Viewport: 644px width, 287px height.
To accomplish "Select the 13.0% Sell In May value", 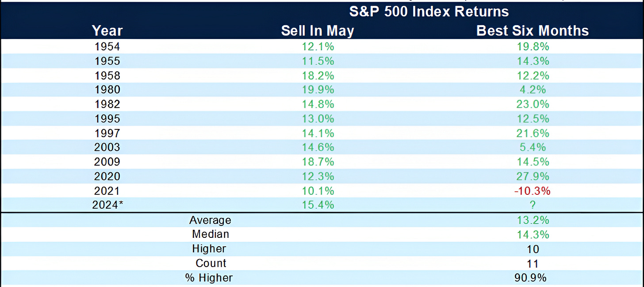I will [x=318, y=119].
